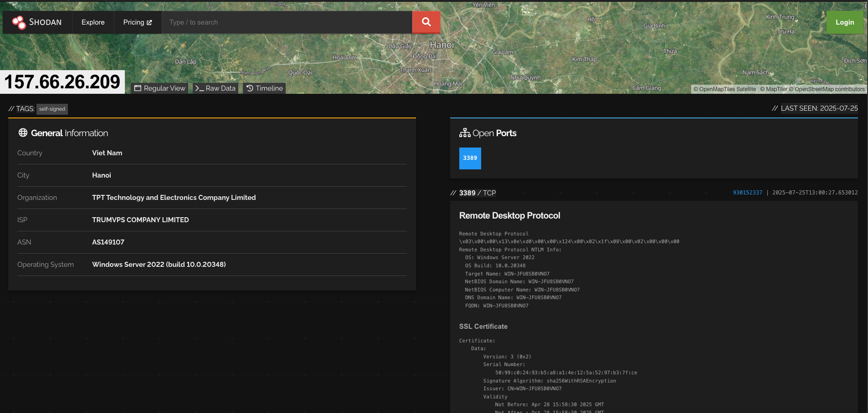This screenshot has width=868, height=413.
Task: Select the NetBIOS Domain Name line
Action: click(519, 282)
